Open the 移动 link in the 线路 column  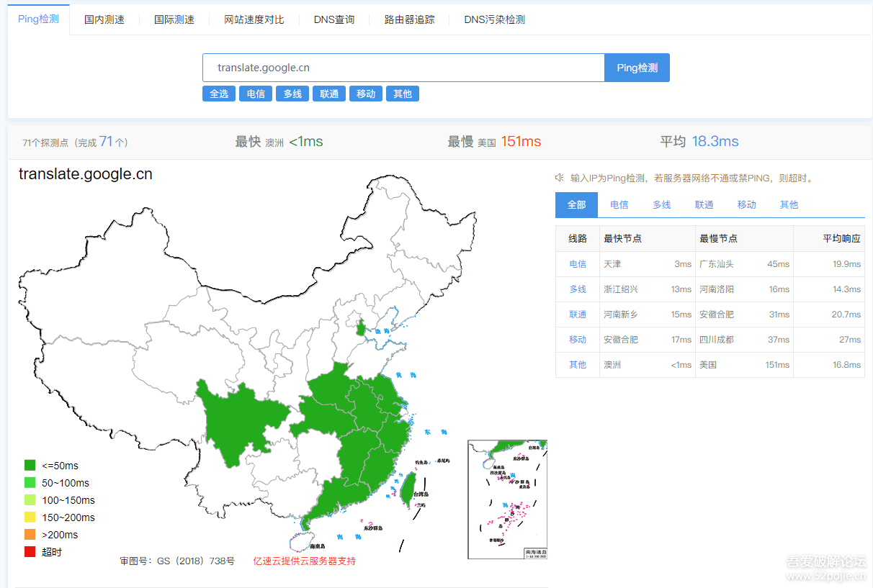[x=578, y=340]
